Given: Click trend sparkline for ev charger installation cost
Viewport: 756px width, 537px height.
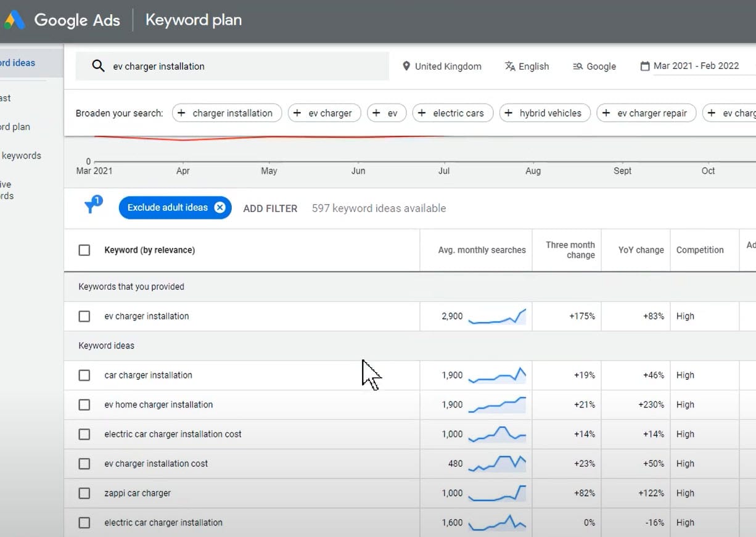Looking at the screenshot, I should click(x=497, y=464).
